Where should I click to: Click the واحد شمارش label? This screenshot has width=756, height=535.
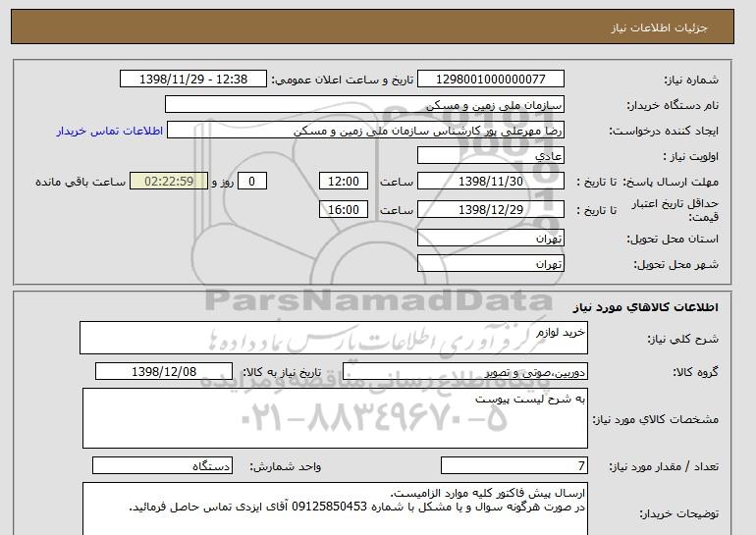[x=286, y=466]
